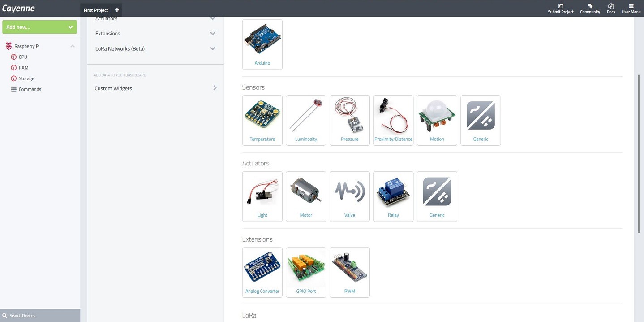
Task: Select LoRa Networks (Beta) category label
Action: coord(120,48)
